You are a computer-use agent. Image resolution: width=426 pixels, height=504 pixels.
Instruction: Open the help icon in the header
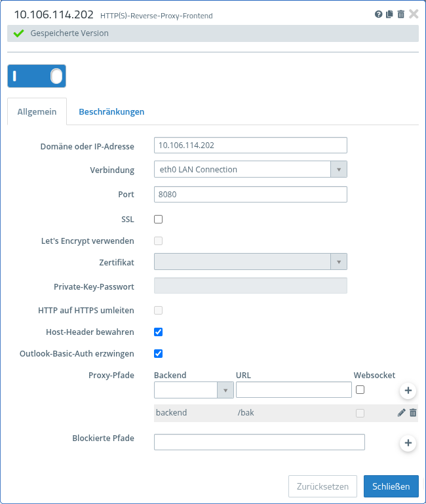click(379, 14)
